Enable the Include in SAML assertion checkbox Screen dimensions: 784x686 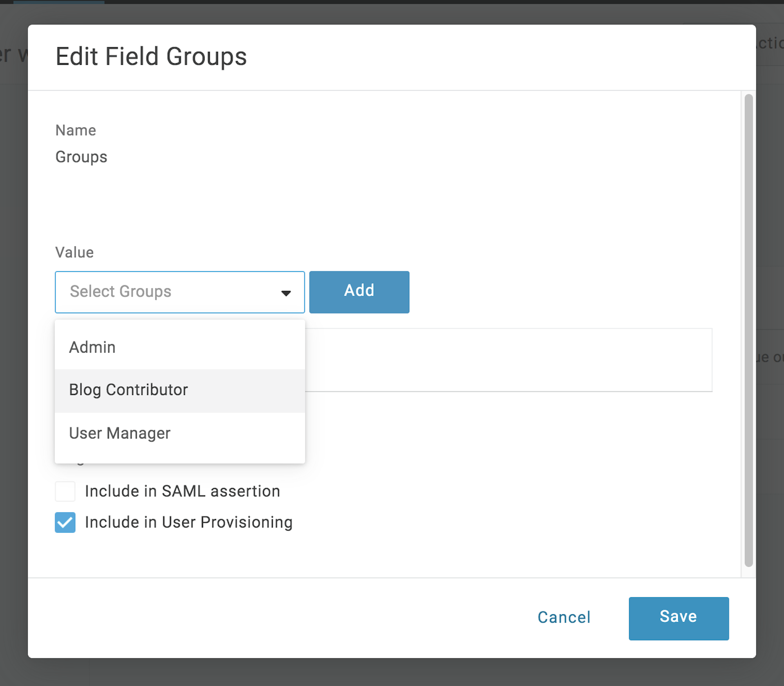click(65, 491)
